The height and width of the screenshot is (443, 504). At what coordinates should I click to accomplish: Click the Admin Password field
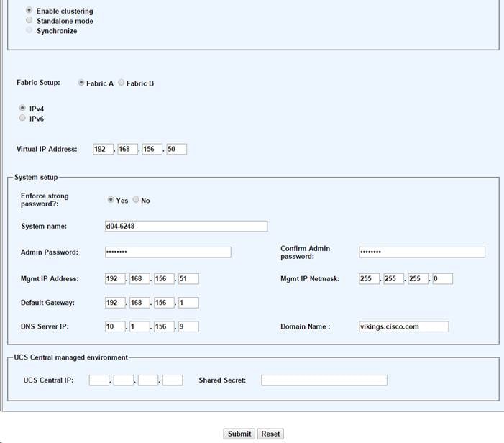168,252
